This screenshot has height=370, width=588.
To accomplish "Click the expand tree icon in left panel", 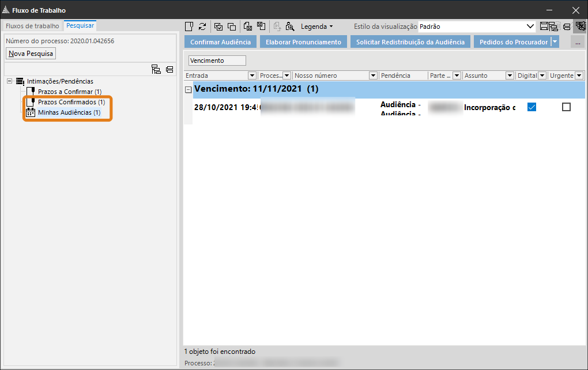I will coord(156,70).
